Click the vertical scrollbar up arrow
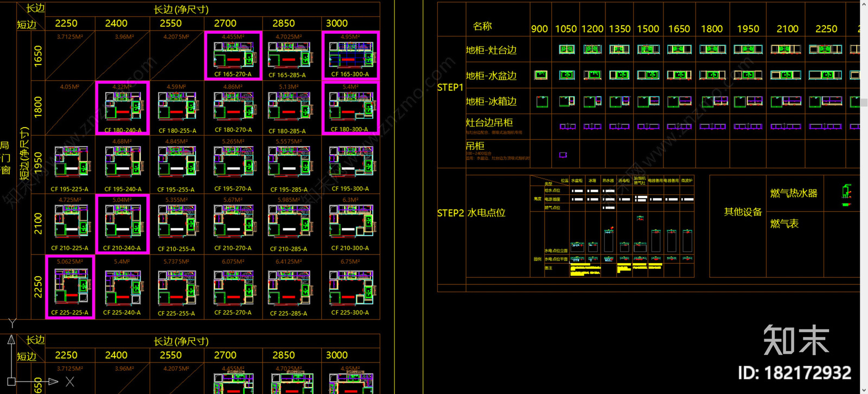Image resolution: width=868 pixels, height=394 pixels. [x=864, y=4]
